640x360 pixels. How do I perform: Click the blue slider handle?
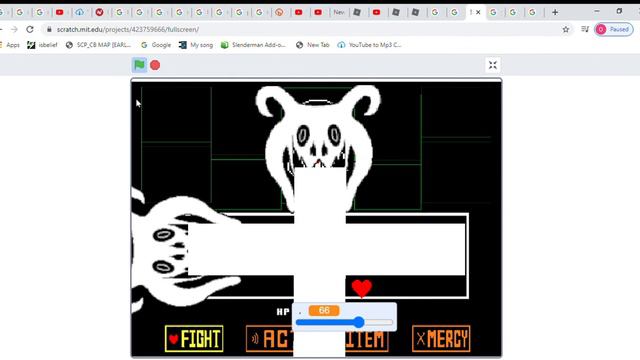pyautogui.click(x=358, y=322)
